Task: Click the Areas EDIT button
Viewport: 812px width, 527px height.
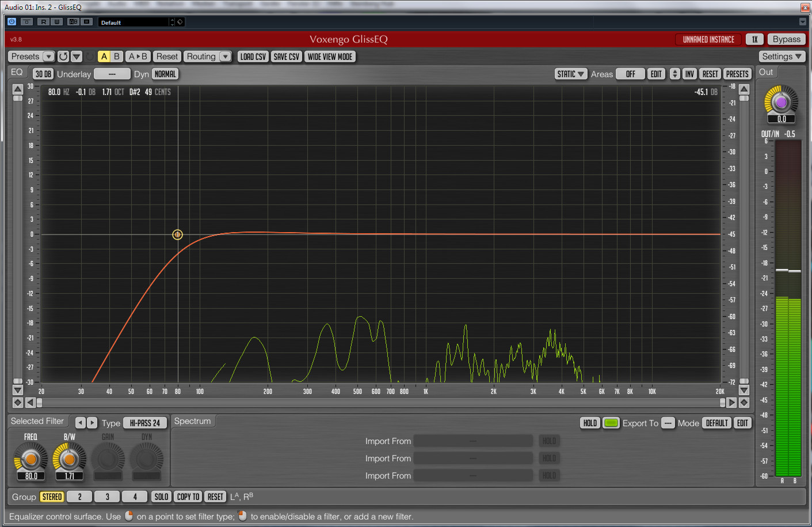Action: pyautogui.click(x=656, y=74)
